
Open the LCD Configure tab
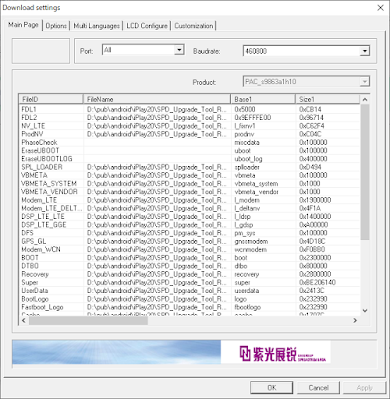[x=147, y=26]
